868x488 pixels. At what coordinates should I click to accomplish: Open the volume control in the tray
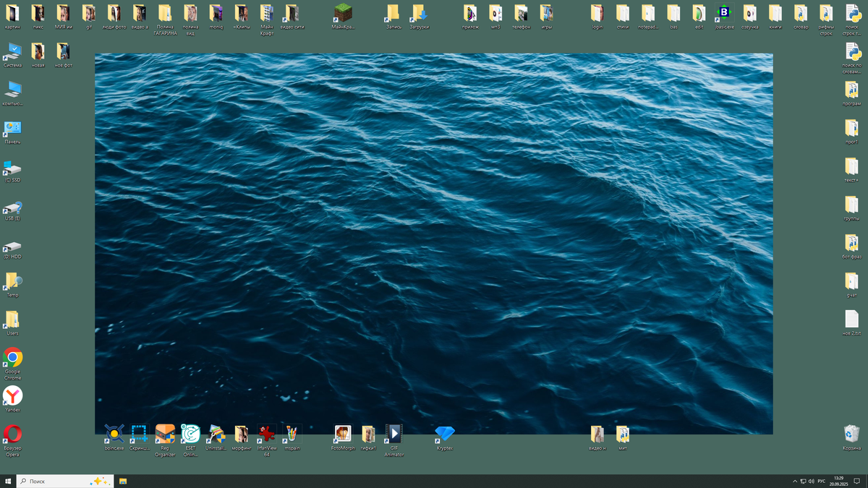(x=812, y=481)
